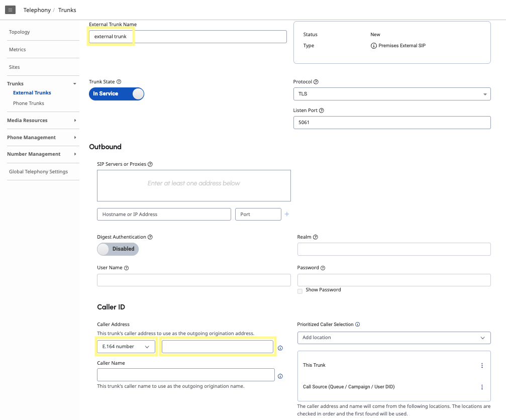Open the three-dot menu for This Trunk
Image resolution: width=506 pixels, height=420 pixels.
coord(482,365)
